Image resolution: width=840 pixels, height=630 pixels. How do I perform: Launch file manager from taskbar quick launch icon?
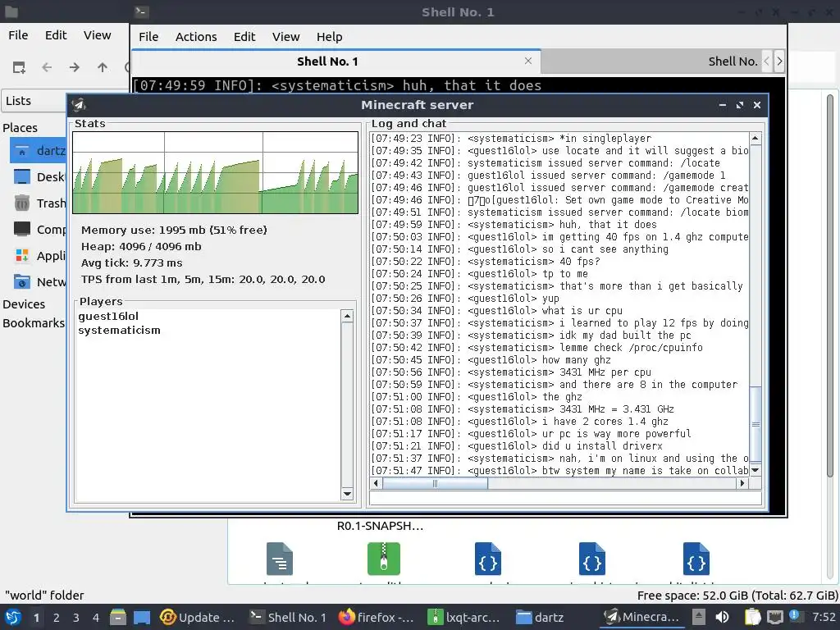click(x=118, y=617)
